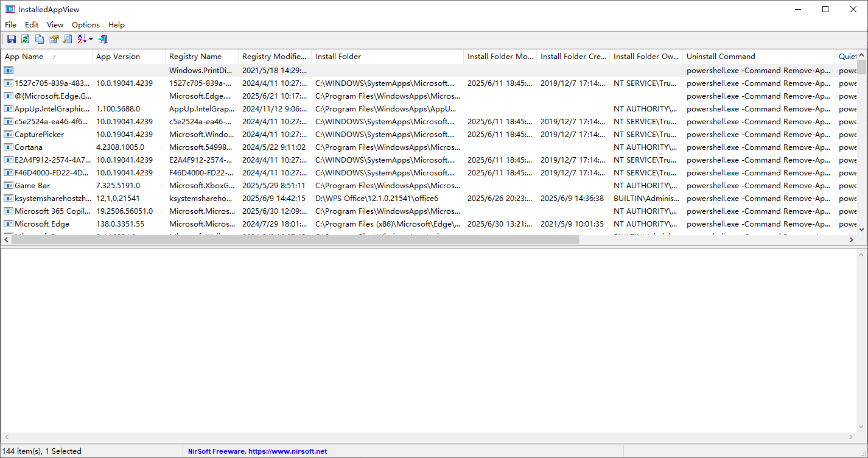Sort by the App Name column header
Image resolution: width=868 pixels, height=458 pixels.
pyautogui.click(x=46, y=57)
